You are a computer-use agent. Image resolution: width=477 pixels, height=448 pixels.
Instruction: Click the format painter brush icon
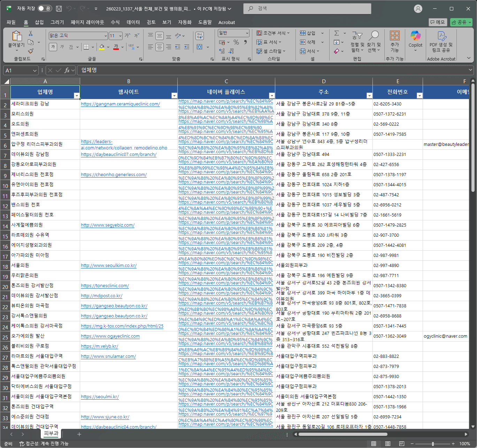pyautogui.click(x=31, y=51)
